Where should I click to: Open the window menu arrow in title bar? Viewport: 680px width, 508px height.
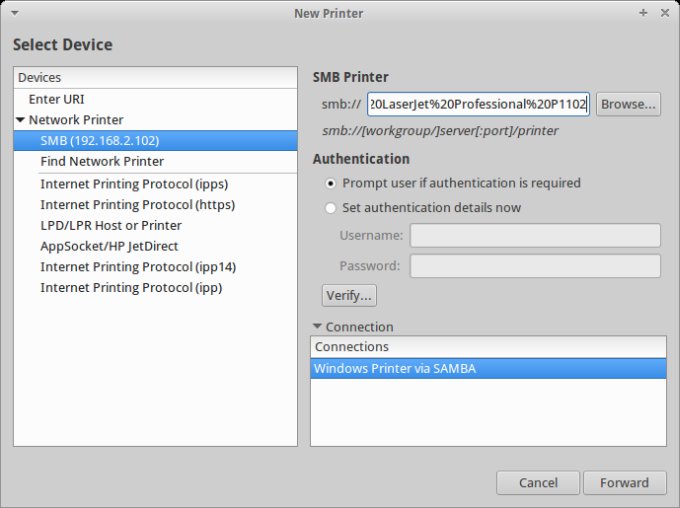pyautogui.click(x=12, y=13)
